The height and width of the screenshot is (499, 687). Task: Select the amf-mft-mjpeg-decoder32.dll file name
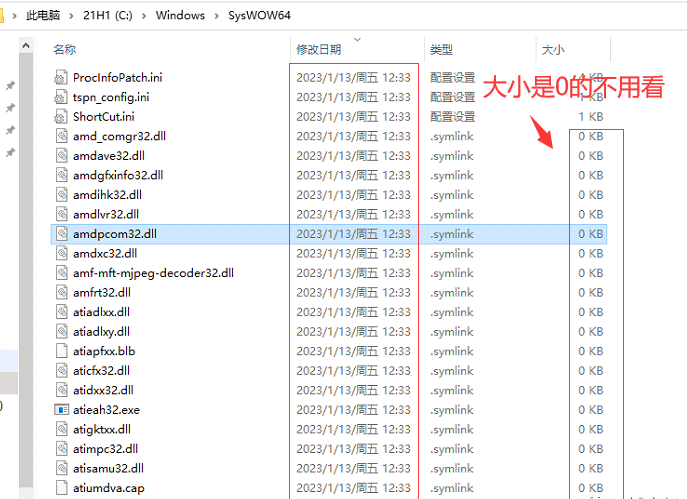[x=153, y=273]
